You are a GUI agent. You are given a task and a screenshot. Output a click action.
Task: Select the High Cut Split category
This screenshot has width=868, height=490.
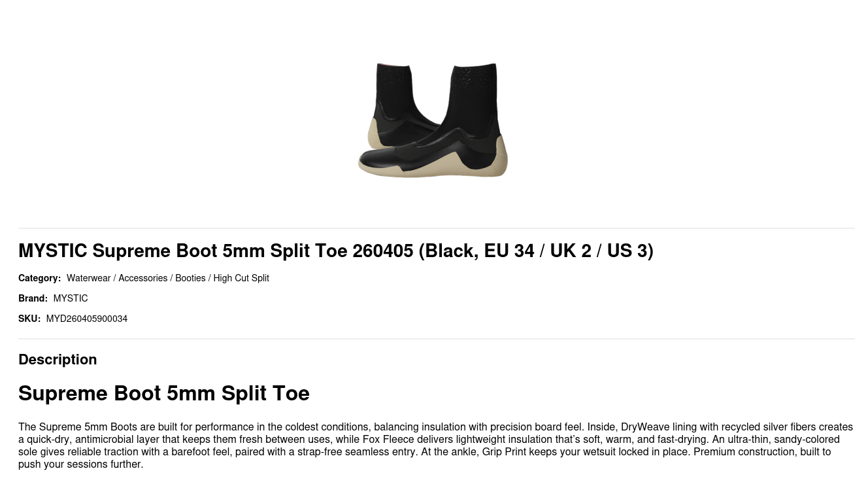pyautogui.click(x=241, y=278)
